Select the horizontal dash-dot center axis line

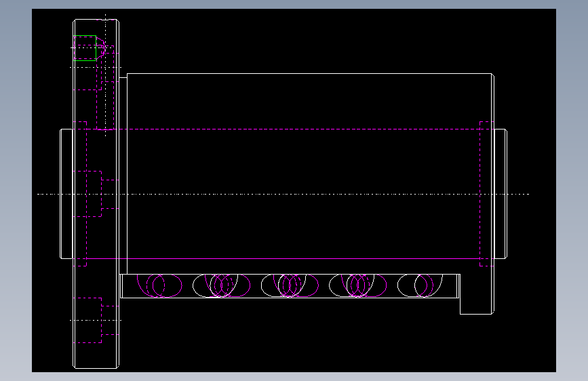click(x=283, y=195)
